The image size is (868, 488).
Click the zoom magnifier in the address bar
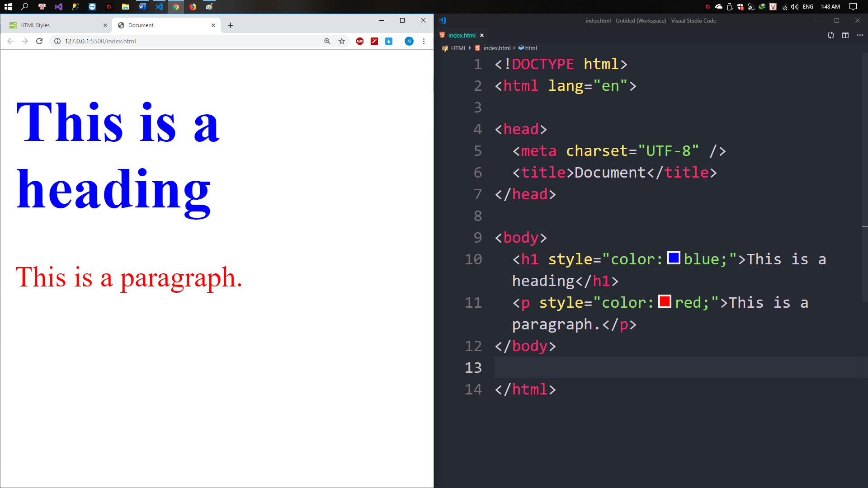point(327,41)
